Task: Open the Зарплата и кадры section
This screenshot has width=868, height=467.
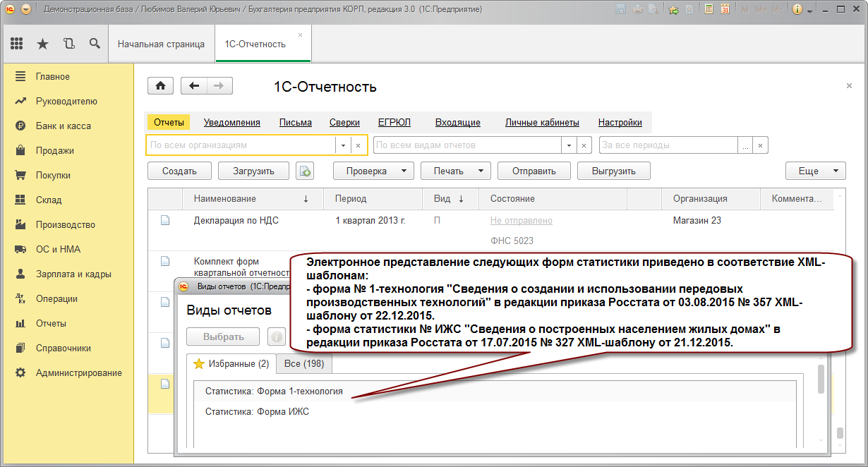Action: tap(73, 274)
